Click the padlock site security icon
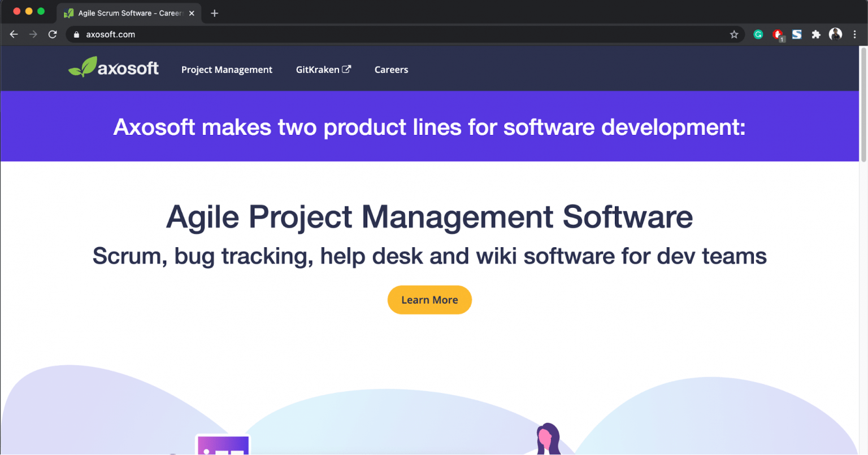 pyautogui.click(x=76, y=34)
